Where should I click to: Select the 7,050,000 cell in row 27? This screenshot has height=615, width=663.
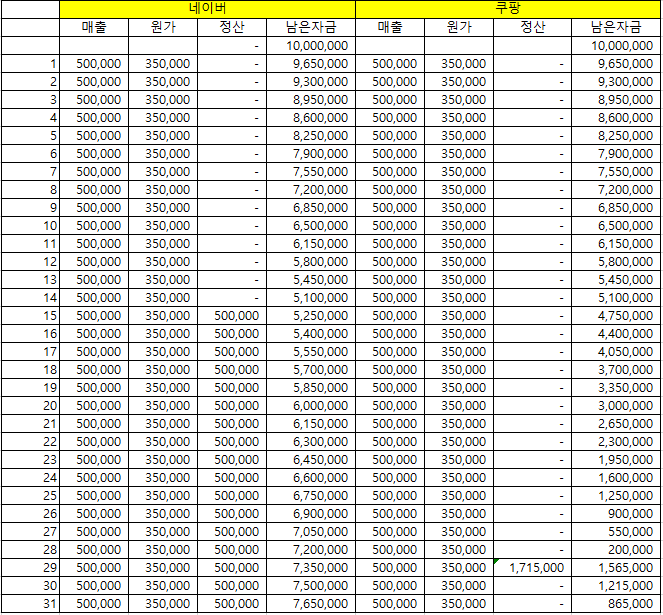tap(311, 532)
